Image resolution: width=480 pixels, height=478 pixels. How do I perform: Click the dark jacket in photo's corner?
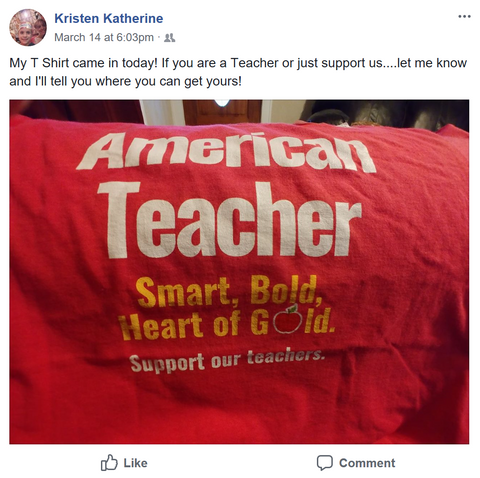click(387, 113)
